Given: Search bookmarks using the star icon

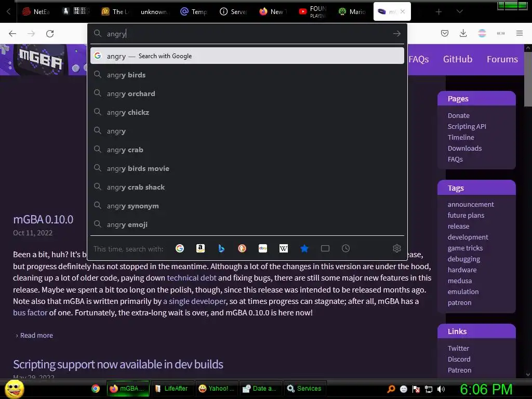Looking at the screenshot, I should pyautogui.click(x=304, y=248).
